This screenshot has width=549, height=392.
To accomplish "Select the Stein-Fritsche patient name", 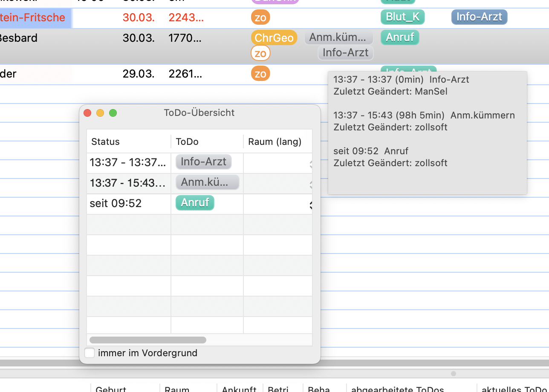I will (33, 17).
